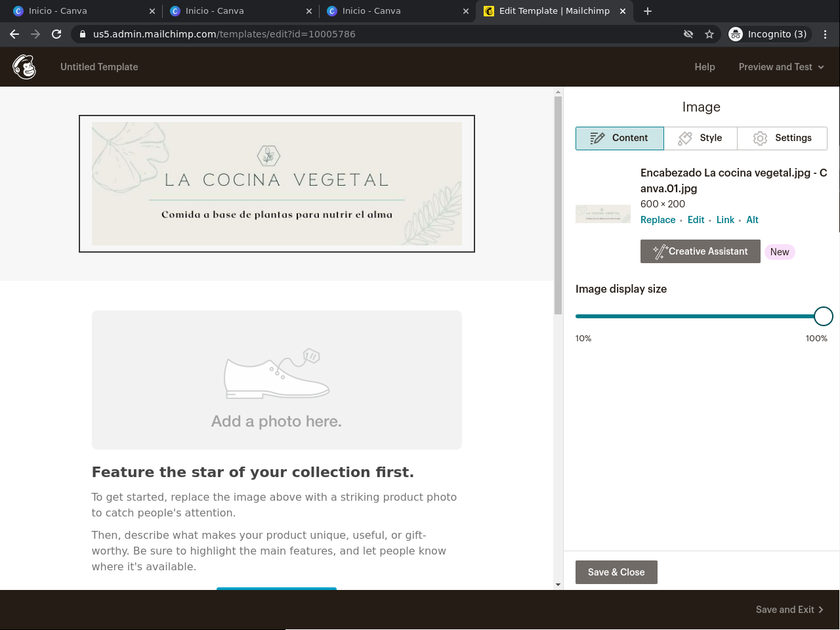The width and height of the screenshot is (840, 630).
Task: Switch to the first Inicio - Canva tab
Action: tap(84, 11)
